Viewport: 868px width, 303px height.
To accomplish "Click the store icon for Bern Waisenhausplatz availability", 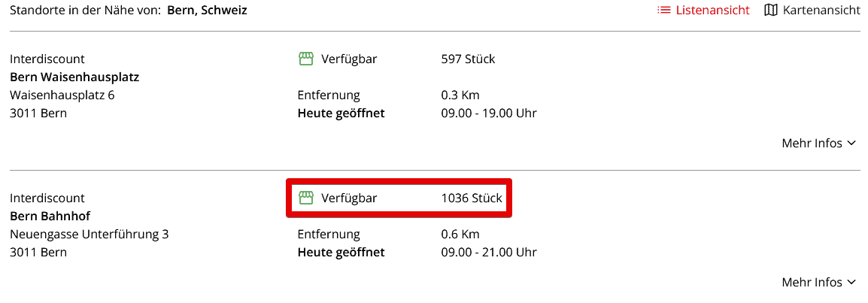I will pyautogui.click(x=305, y=59).
